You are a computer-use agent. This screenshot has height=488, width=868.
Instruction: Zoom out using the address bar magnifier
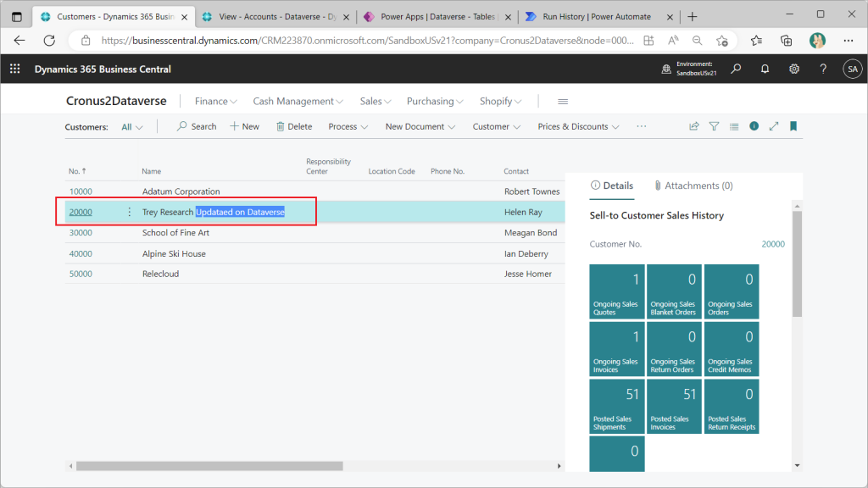[x=697, y=41]
